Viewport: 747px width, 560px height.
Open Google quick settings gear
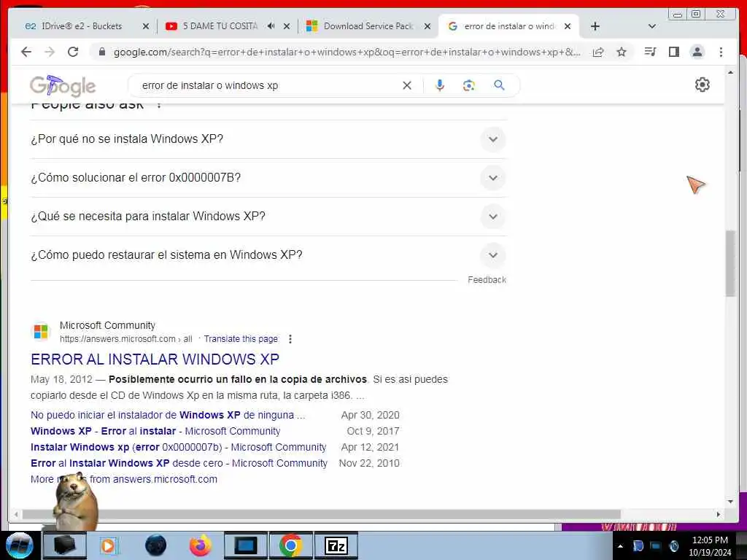tap(703, 85)
